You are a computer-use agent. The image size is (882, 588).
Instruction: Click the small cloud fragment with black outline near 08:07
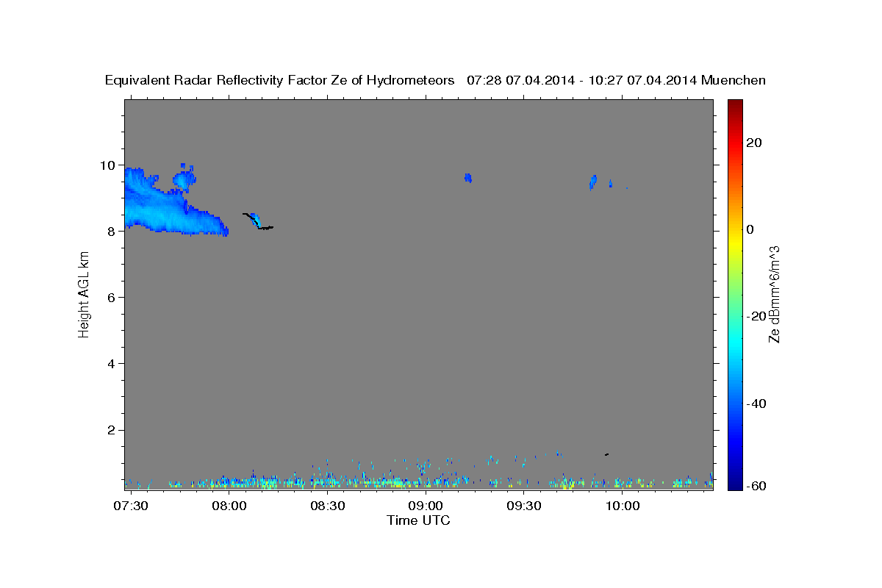(x=257, y=220)
